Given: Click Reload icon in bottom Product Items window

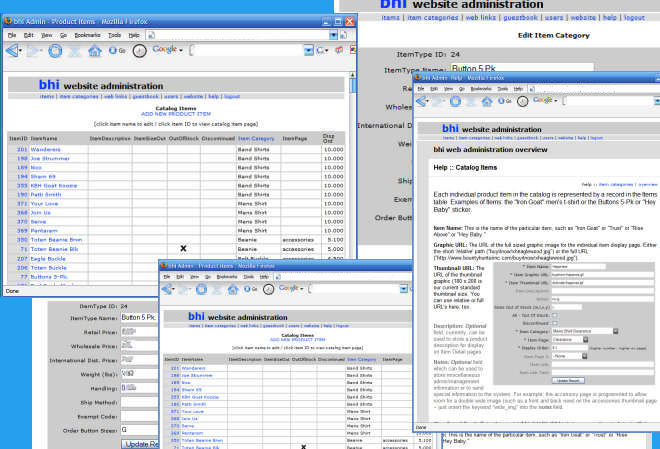Looking at the screenshot, I should coord(201,289).
